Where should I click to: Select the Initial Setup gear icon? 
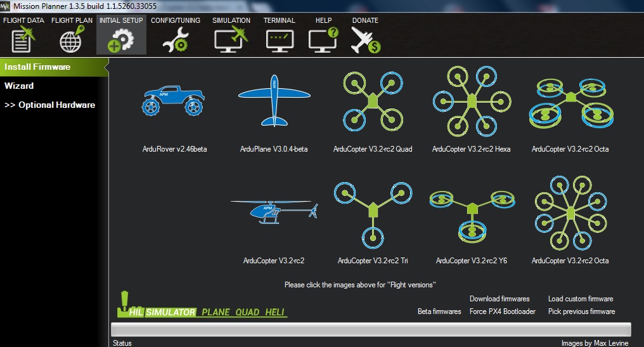(x=120, y=41)
